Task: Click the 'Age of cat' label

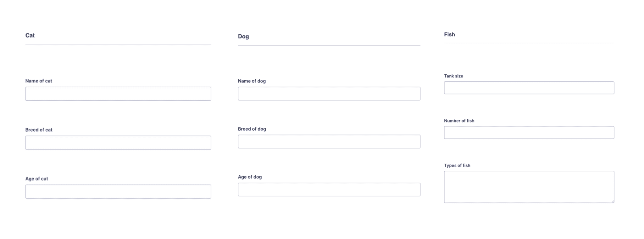Action: 36,179
